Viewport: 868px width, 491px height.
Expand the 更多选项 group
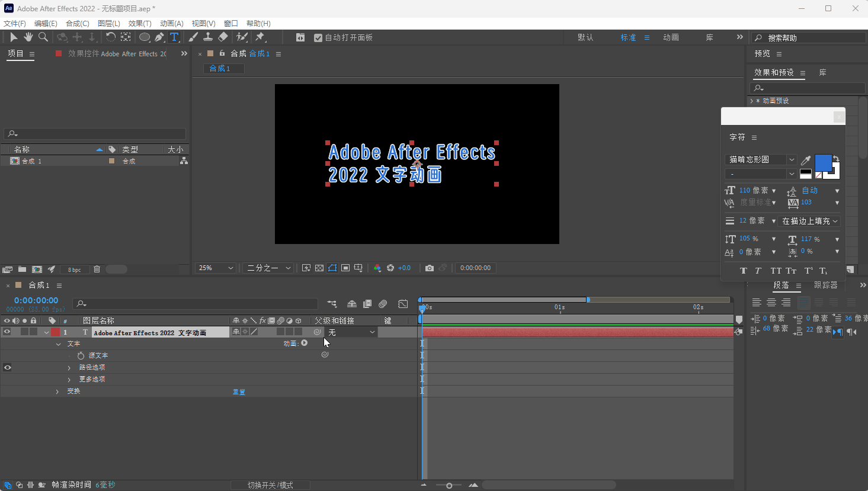(69, 380)
